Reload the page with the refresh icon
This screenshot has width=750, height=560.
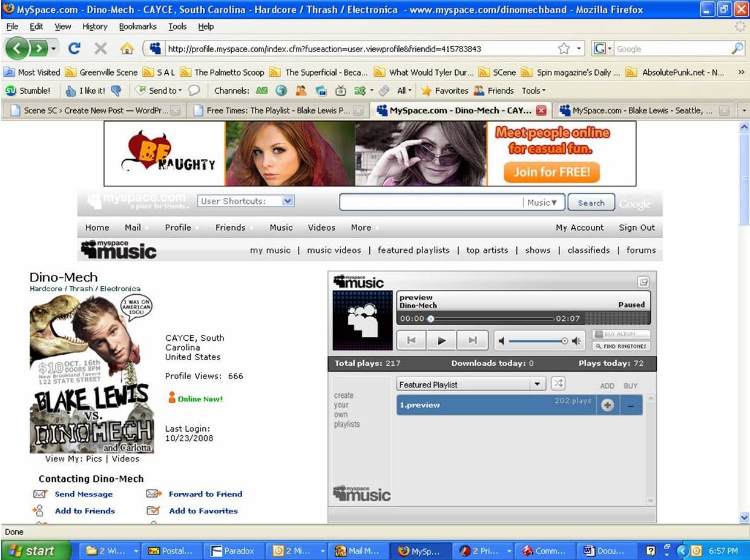(74, 48)
